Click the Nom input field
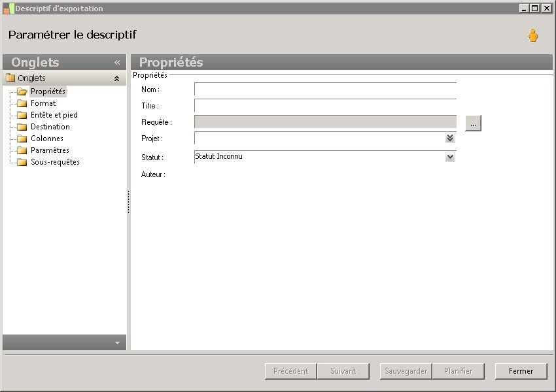556x392 pixels. [325, 90]
